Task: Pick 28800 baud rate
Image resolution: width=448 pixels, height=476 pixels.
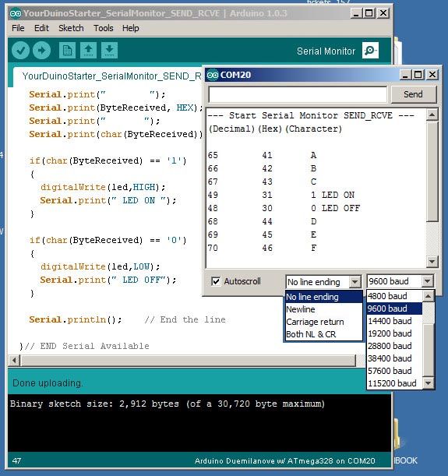Action: click(x=394, y=346)
